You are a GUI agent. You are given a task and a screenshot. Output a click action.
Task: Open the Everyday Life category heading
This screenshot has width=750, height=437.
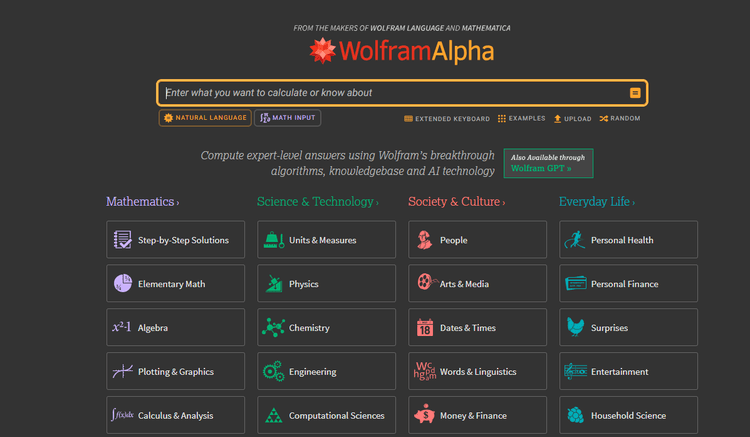pos(597,202)
